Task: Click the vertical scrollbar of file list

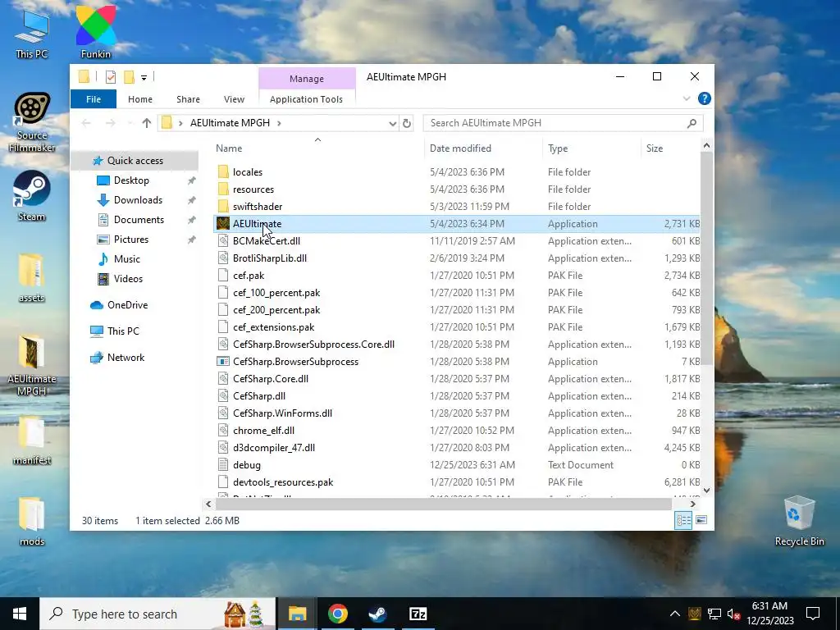Action: coord(706,257)
